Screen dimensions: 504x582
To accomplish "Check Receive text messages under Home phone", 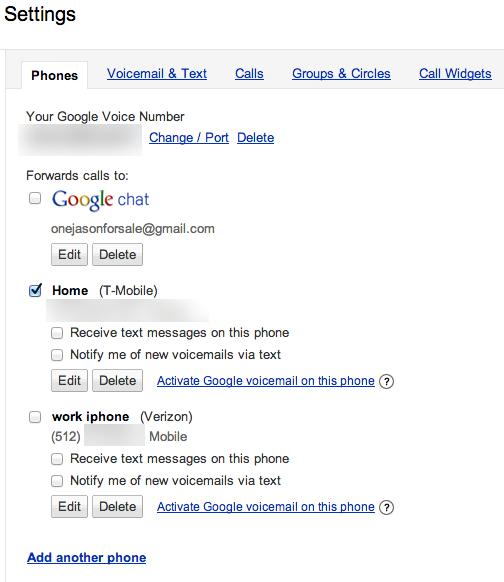I will (x=57, y=333).
